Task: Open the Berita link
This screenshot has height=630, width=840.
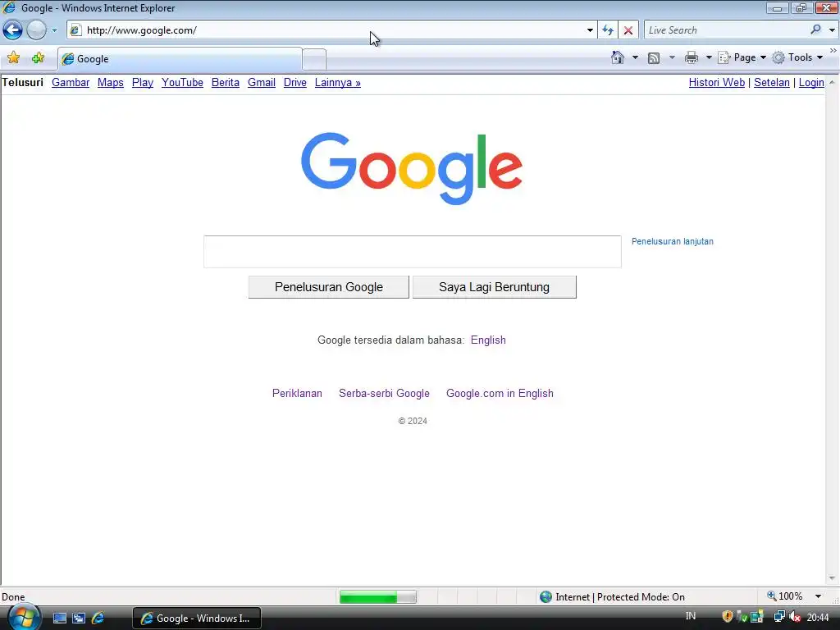Action: [x=225, y=83]
